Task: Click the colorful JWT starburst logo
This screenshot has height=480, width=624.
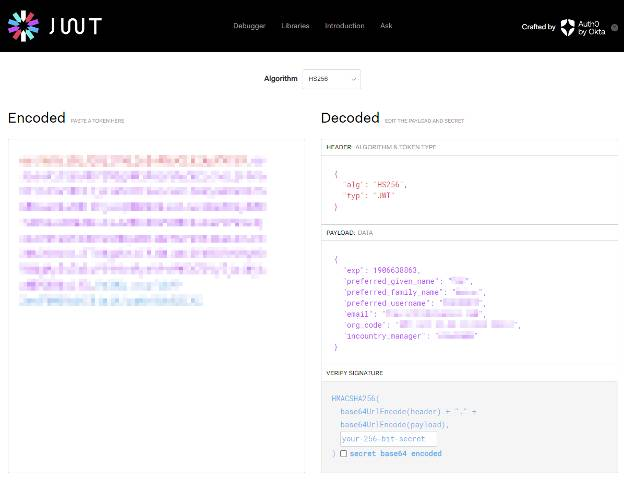Action: [x=23, y=26]
